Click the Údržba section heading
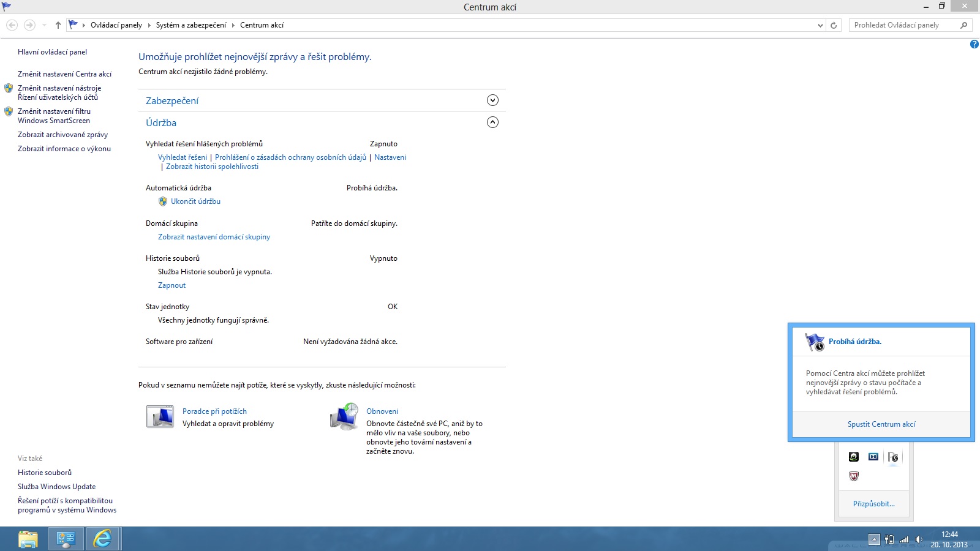The height and width of the screenshot is (551, 980). [x=161, y=122]
